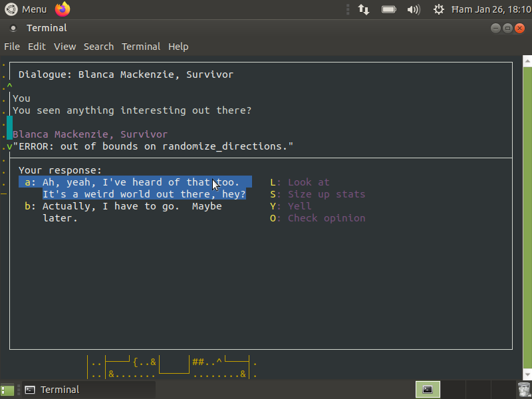Click the Dialogue: Blanca Mackenzie, Survivor title
This screenshot has height=399, width=532.
click(x=126, y=74)
